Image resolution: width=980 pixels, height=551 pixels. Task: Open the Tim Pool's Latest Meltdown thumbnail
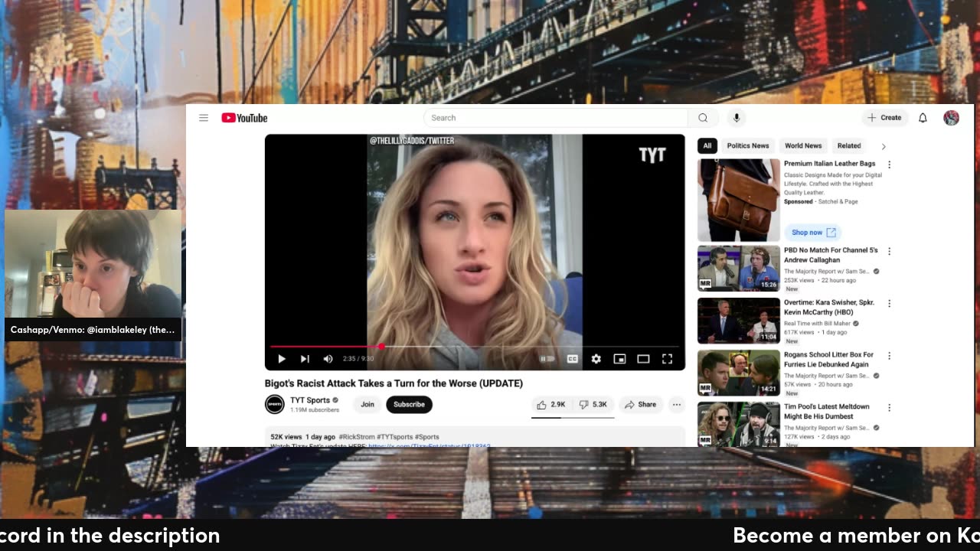click(x=739, y=425)
